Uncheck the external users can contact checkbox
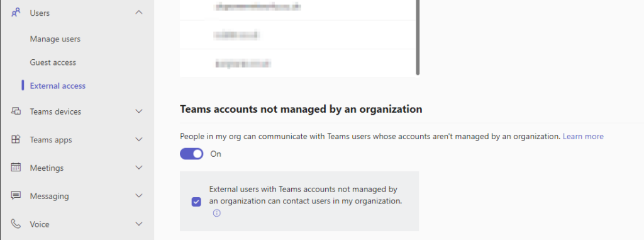 pyautogui.click(x=196, y=202)
